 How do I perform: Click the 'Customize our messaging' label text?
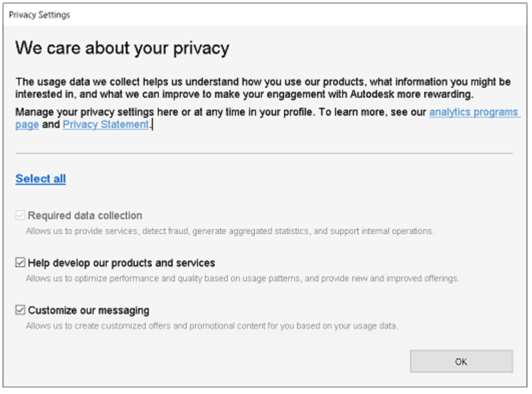89,310
